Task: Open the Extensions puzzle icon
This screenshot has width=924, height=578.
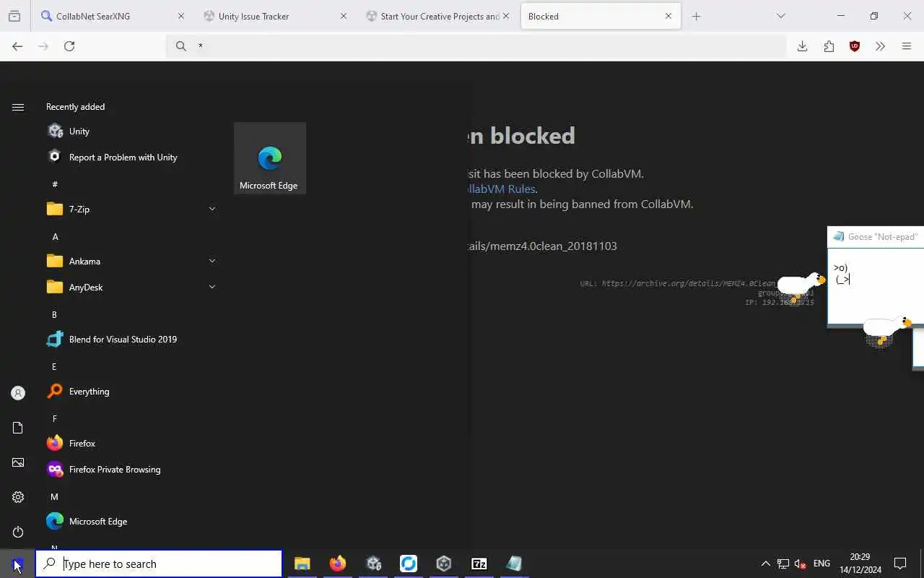Action: pyautogui.click(x=829, y=46)
